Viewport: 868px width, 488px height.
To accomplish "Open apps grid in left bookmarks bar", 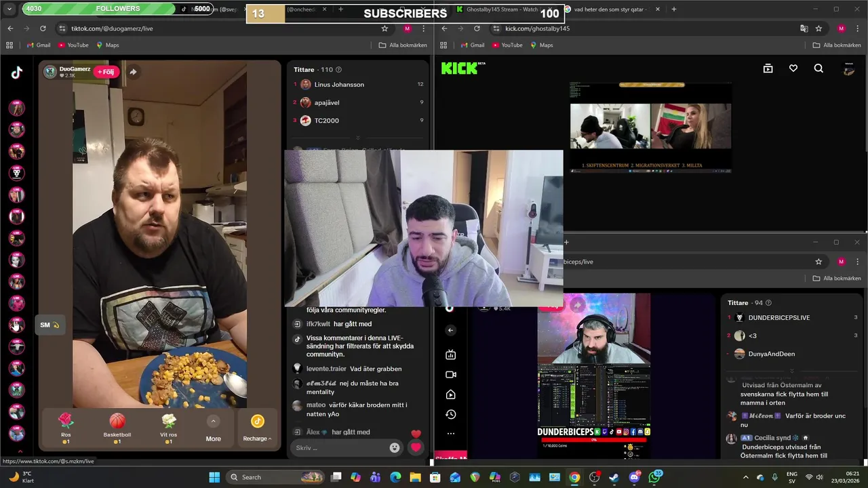I will (x=9, y=45).
